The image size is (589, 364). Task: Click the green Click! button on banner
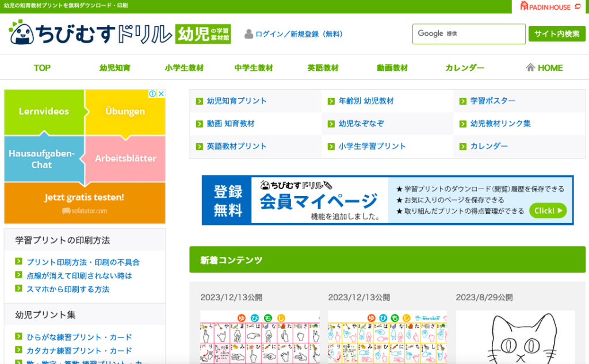[548, 210]
